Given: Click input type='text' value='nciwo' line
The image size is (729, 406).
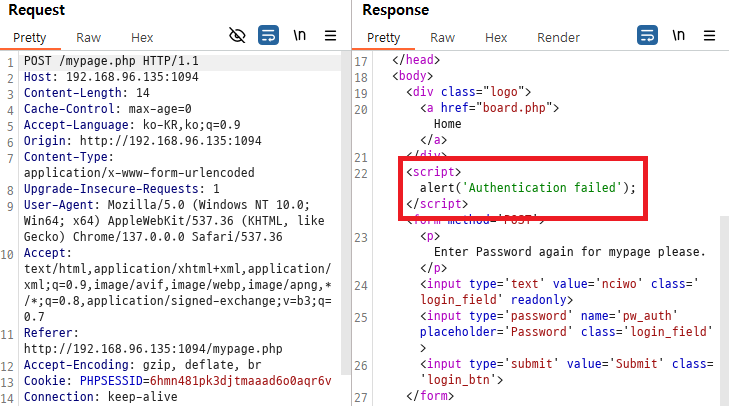Looking at the screenshot, I should pos(559,292).
